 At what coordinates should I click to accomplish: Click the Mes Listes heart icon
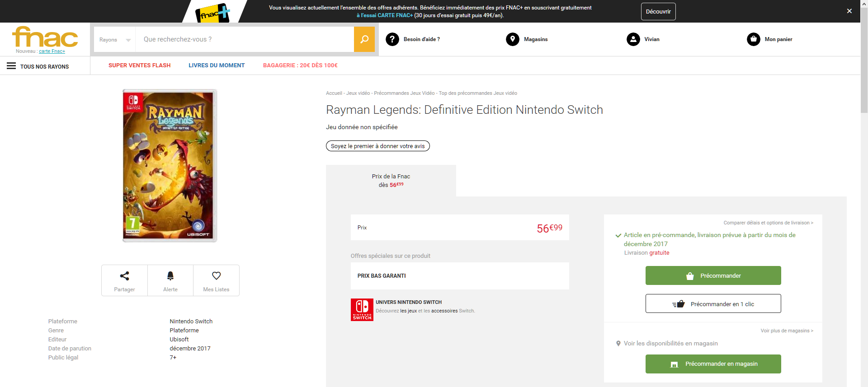216,275
